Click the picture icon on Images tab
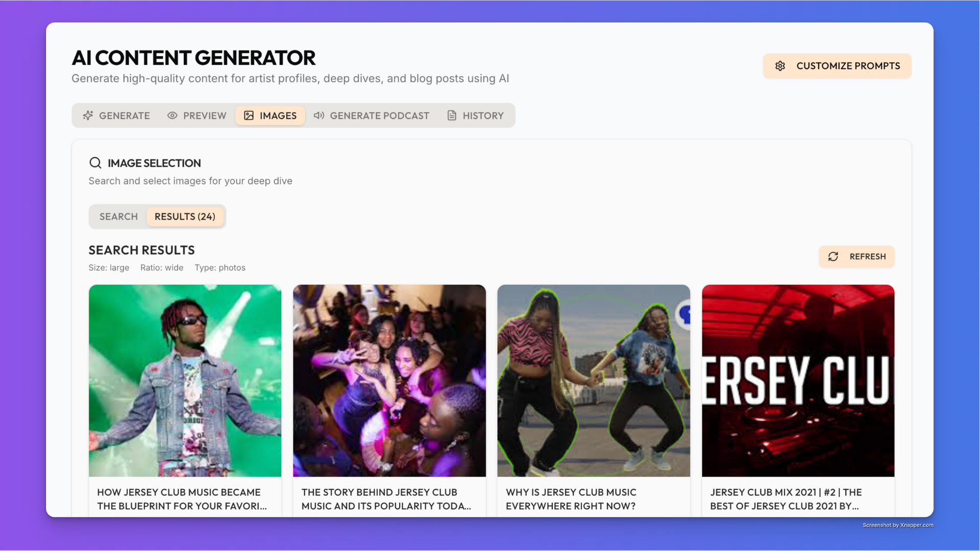 (x=249, y=115)
